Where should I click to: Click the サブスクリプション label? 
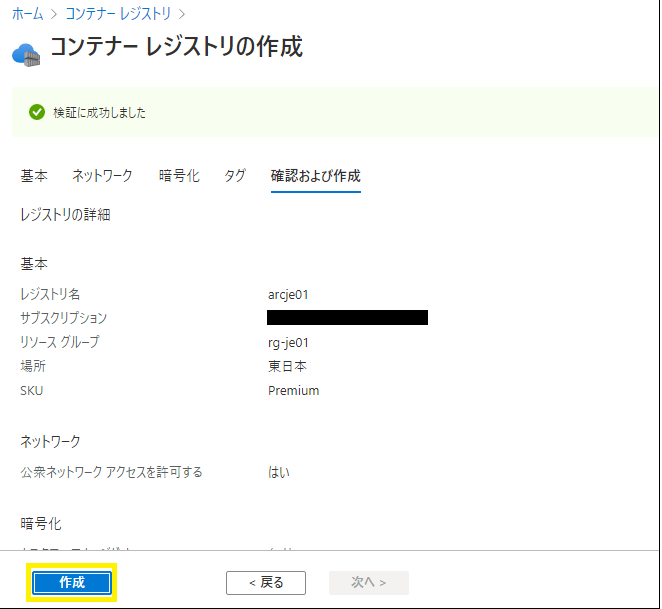64,318
